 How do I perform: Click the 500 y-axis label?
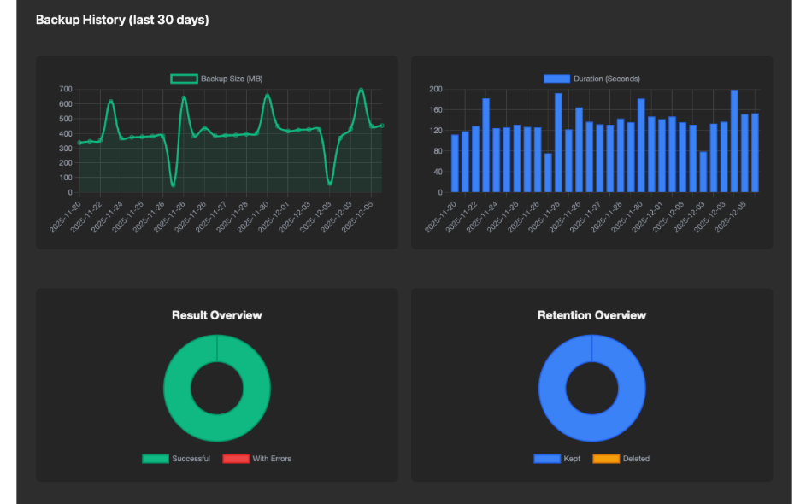tap(66, 119)
